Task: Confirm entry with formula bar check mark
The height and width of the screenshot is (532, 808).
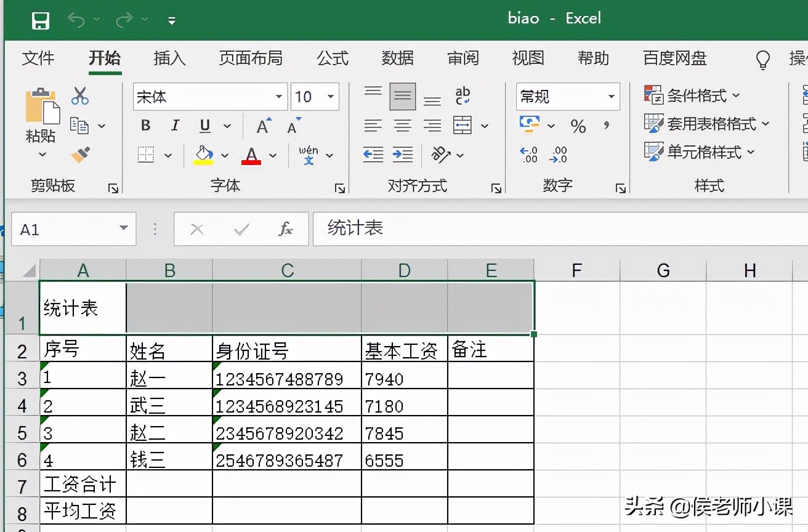Action: pos(241,230)
